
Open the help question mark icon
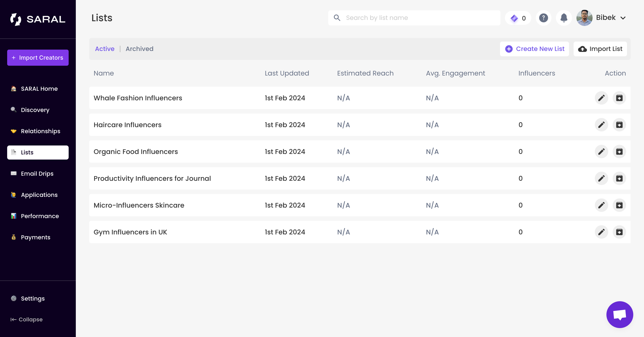coord(544,18)
